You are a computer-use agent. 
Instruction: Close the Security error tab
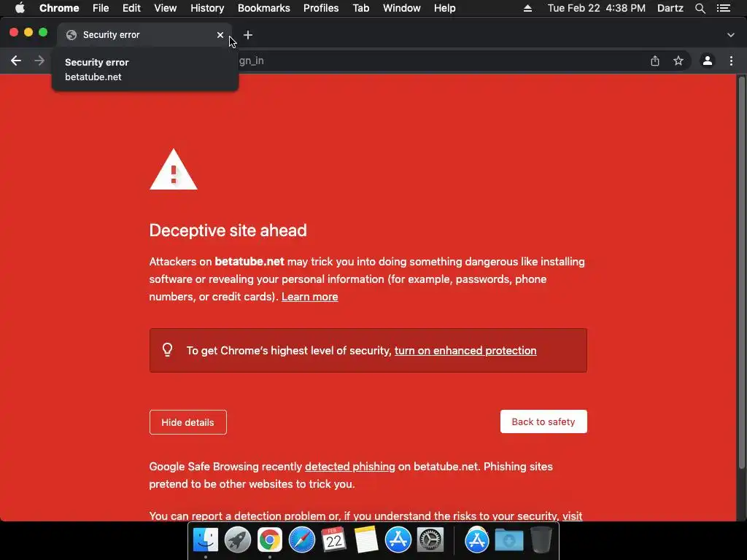click(220, 35)
